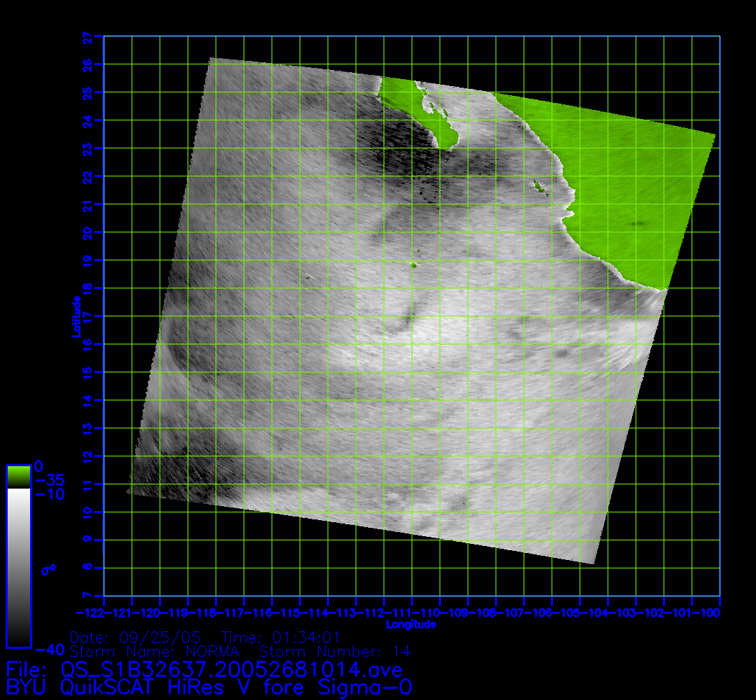Click the small green islands off the mainland coast
Image resolution: width=756 pixels, height=700 pixels.
pyautogui.click(x=539, y=186)
